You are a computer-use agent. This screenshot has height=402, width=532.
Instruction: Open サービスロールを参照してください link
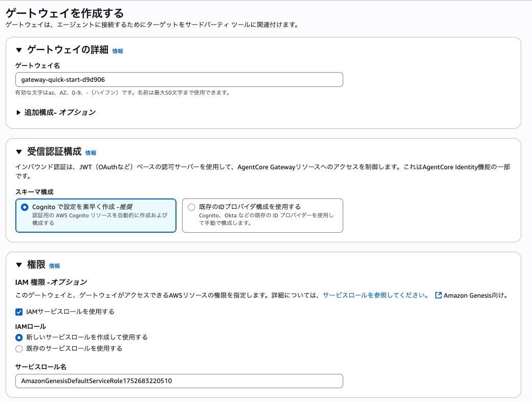[376, 295]
